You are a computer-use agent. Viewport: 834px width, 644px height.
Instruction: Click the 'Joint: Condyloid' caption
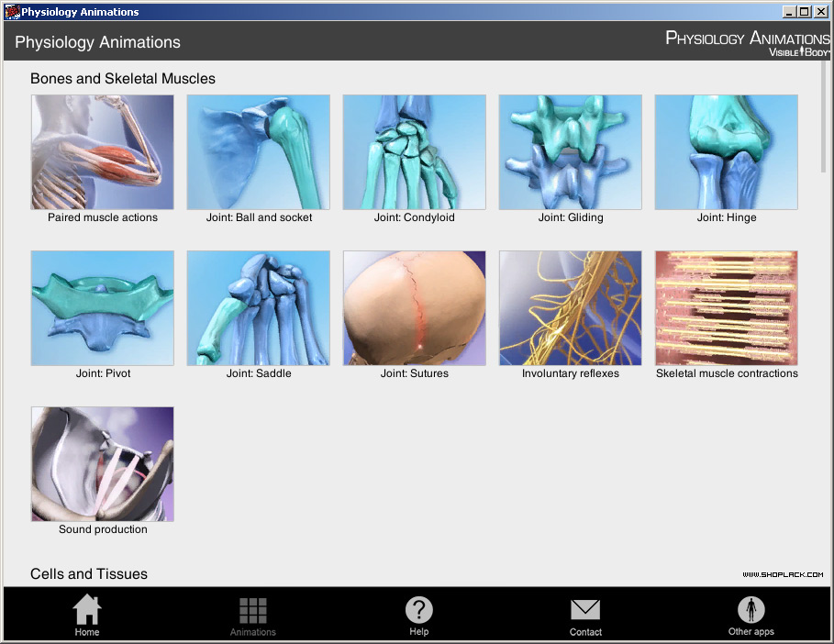pyautogui.click(x=415, y=217)
